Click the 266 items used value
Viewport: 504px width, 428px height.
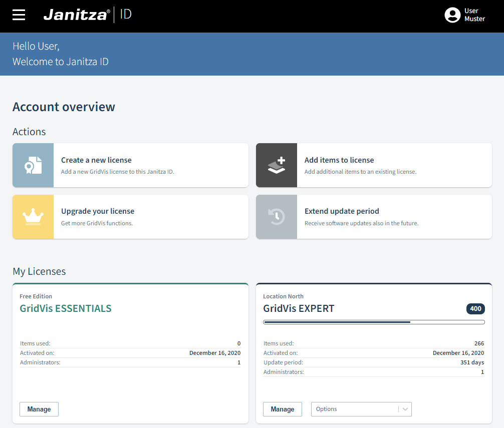[479, 343]
